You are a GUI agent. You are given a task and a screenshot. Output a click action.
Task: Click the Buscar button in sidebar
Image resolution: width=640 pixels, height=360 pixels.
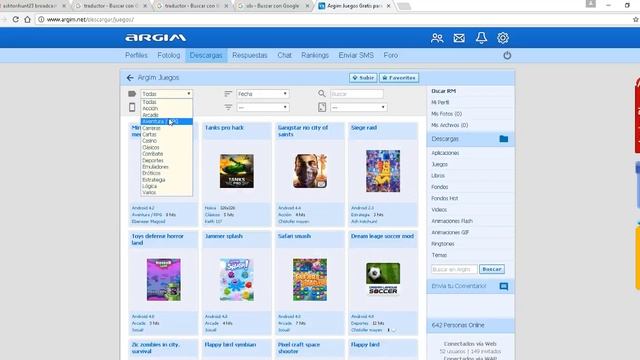click(x=491, y=269)
